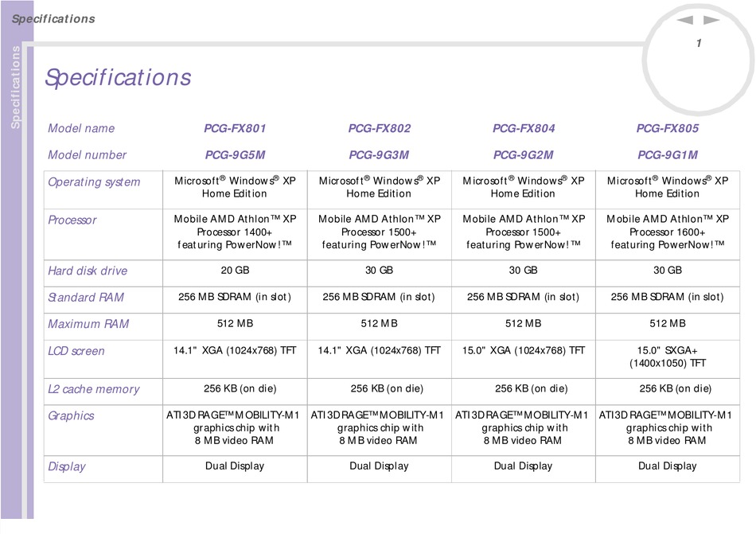The height and width of the screenshot is (534, 756).
Task: Select the Model name row label
Action: (81, 128)
